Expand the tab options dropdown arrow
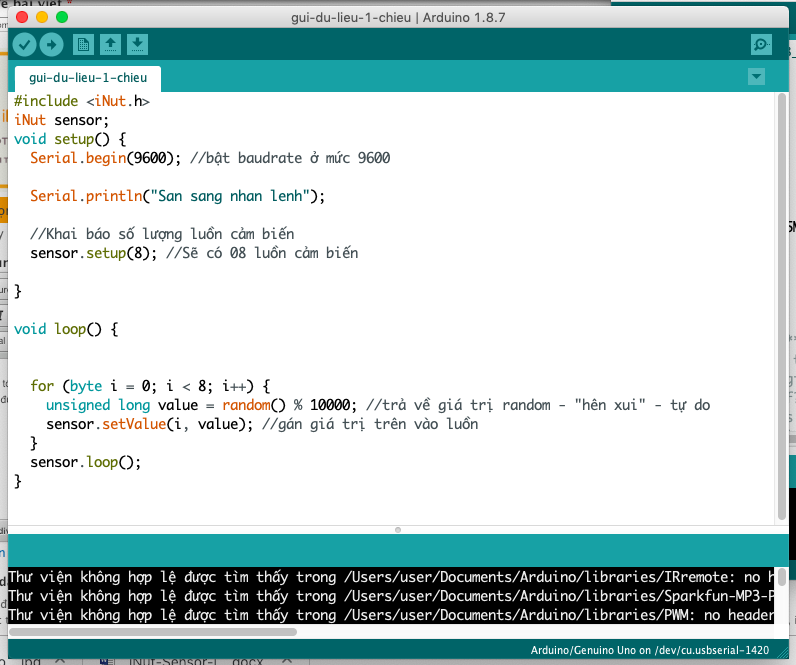 click(756, 77)
